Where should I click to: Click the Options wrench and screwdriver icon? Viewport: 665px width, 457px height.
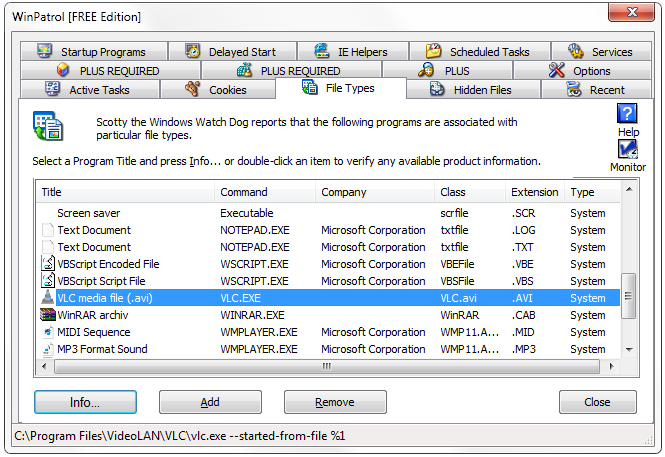[556, 70]
